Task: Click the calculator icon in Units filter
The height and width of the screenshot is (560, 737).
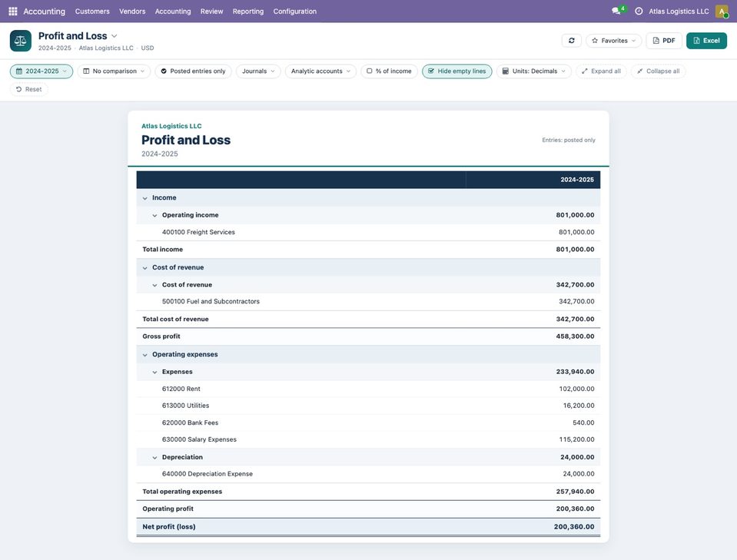Action: [505, 71]
